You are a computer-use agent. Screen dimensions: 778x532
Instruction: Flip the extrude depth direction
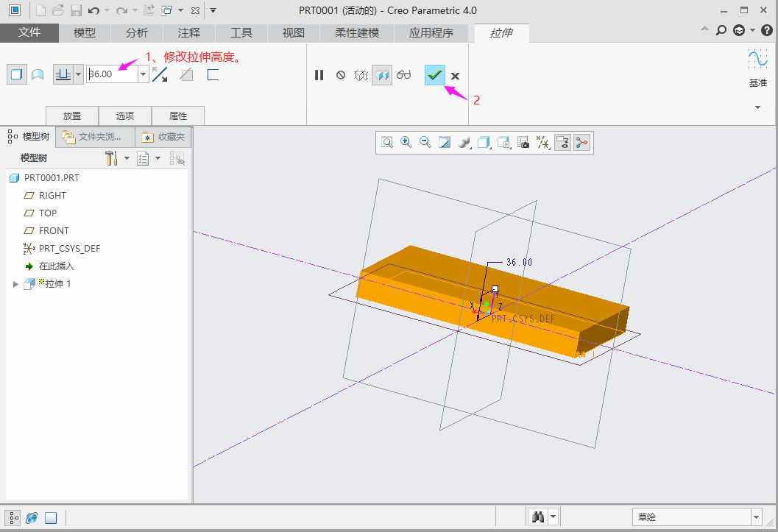(160, 74)
